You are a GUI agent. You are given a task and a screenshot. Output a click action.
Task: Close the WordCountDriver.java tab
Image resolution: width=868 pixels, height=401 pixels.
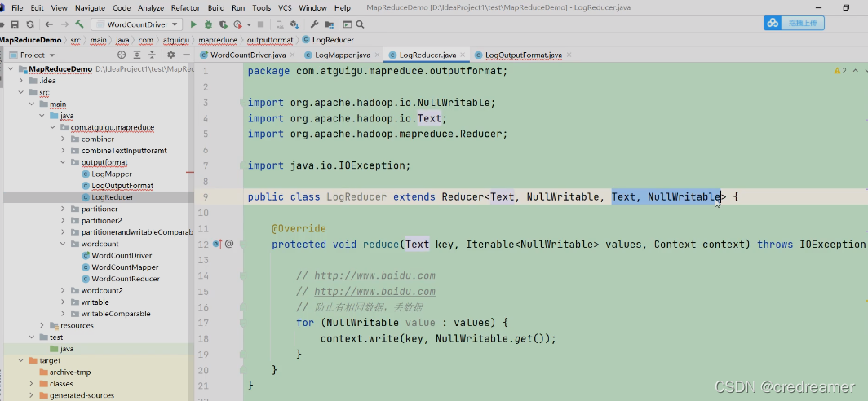coord(293,55)
